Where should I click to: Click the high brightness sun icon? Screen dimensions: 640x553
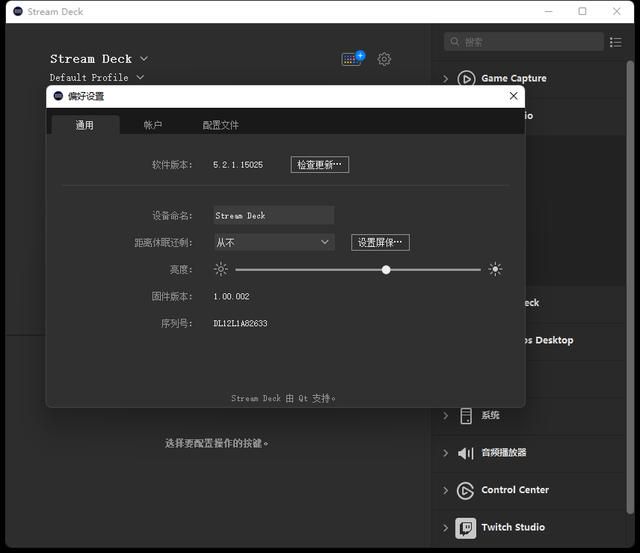point(495,269)
